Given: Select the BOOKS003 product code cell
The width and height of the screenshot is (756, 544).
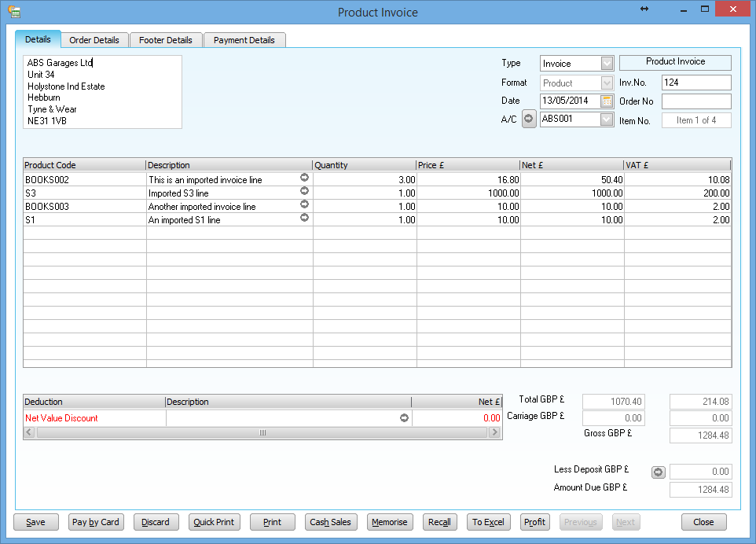Looking at the screenshot, I should tap(85, 207).
